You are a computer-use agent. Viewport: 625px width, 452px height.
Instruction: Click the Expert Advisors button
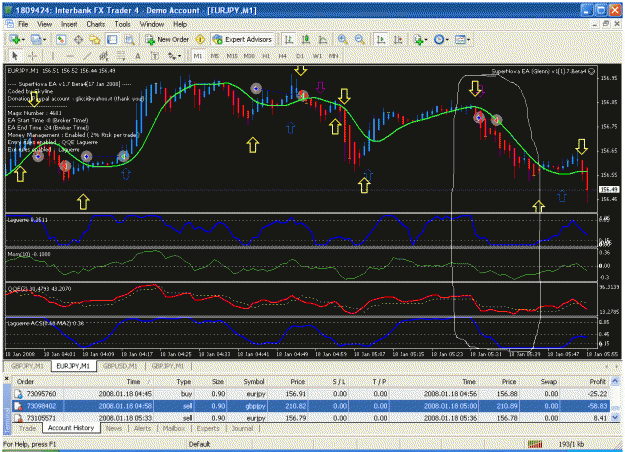pos(242,39)
